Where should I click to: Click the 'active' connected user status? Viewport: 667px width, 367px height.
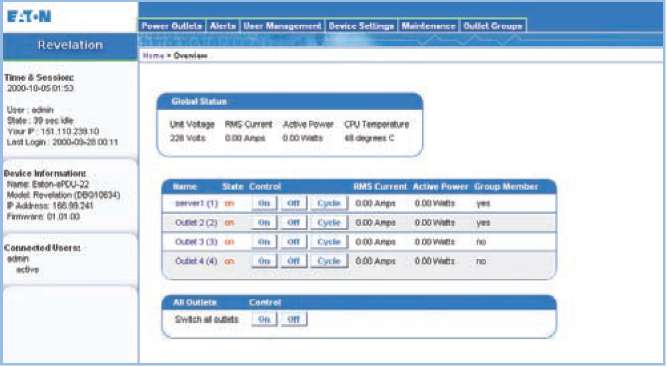(28, 270)
